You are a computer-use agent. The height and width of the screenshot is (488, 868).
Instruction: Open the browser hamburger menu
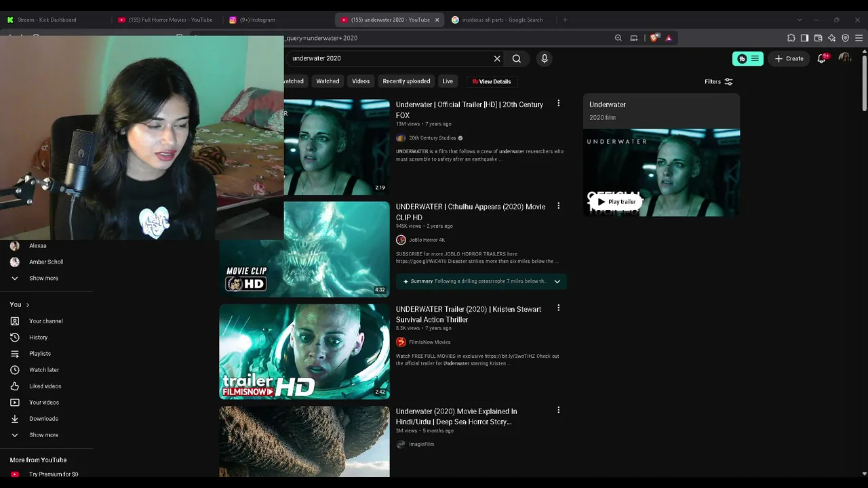859,38
